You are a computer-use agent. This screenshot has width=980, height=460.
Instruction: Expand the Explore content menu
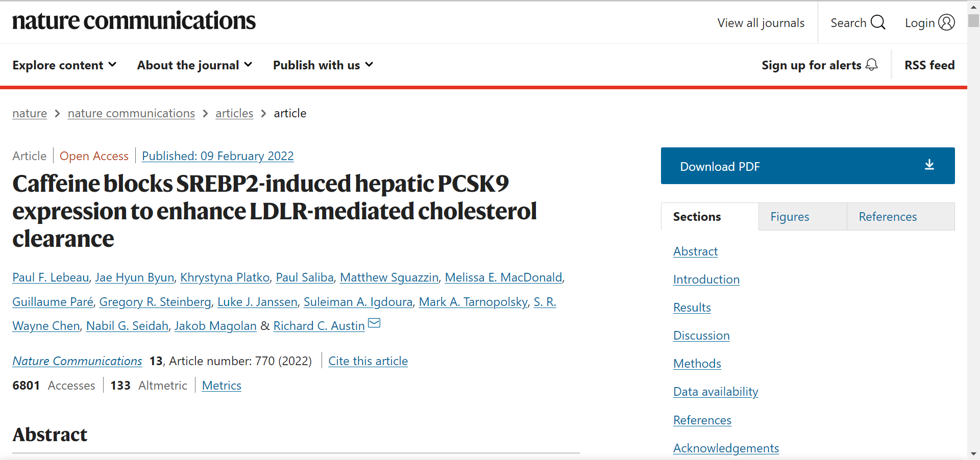tap(64, 65)
